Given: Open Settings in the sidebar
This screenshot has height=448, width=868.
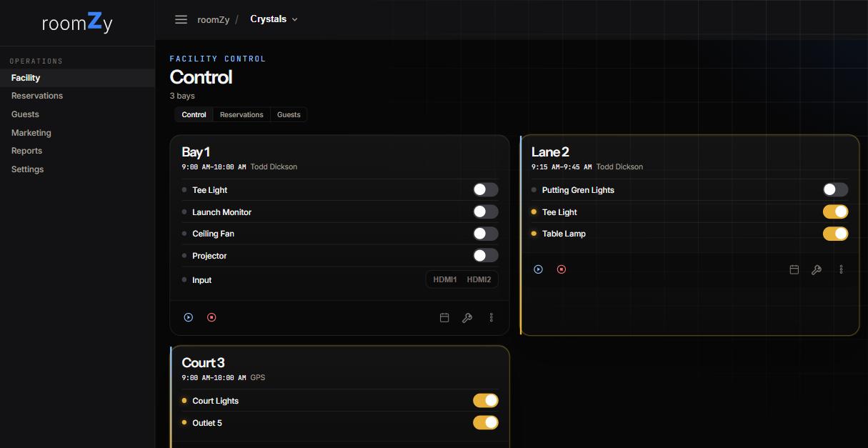Looking at the screenshot, I should tap(77, 169).
